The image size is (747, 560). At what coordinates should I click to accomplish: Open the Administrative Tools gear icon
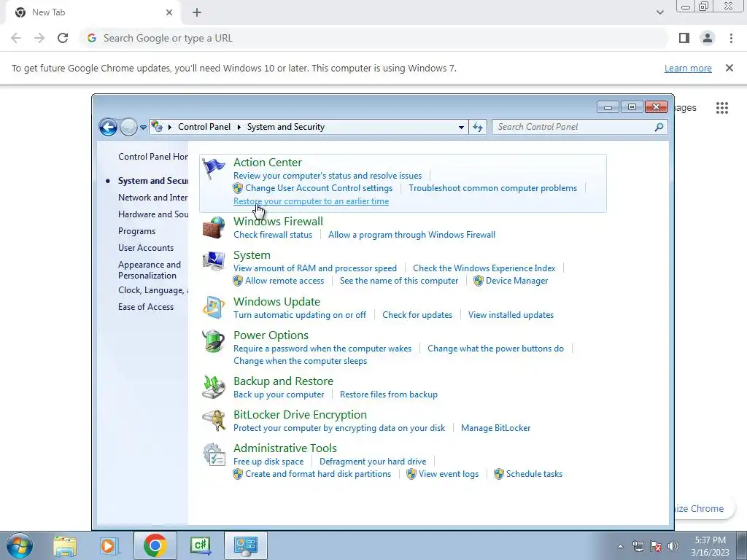(x=214, y=454)
